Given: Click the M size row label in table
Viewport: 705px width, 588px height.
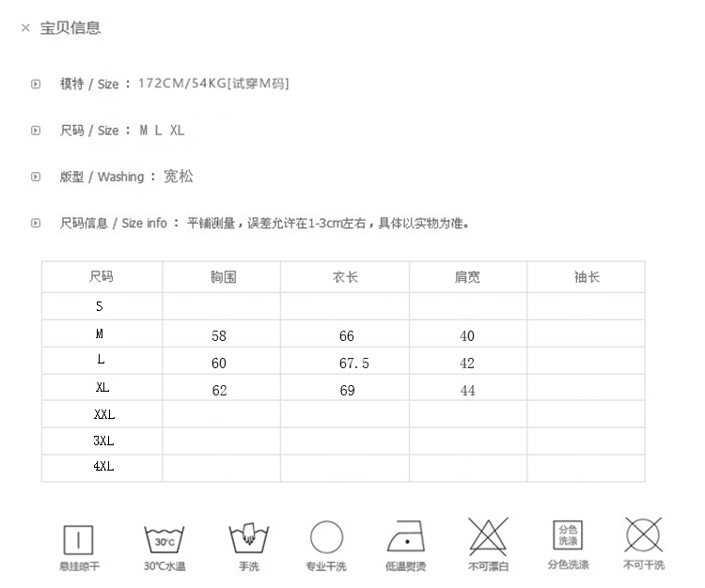Looking at the screenshot, I should [x=100, y=333].
